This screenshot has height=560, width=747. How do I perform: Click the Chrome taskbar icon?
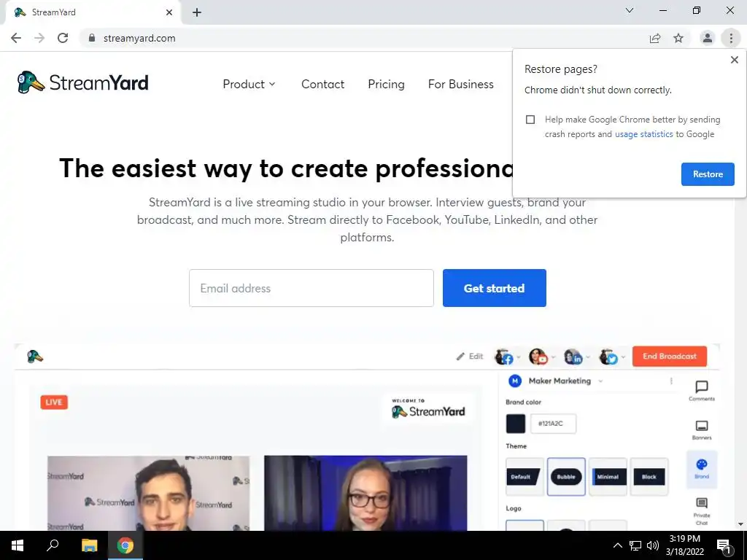125,545
